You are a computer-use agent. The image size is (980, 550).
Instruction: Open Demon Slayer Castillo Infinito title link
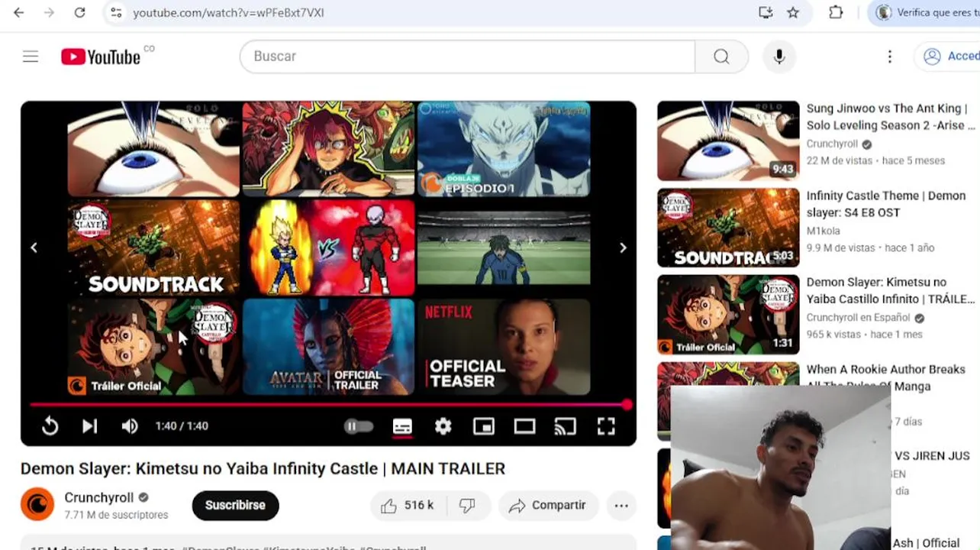[x=890, y=290]
